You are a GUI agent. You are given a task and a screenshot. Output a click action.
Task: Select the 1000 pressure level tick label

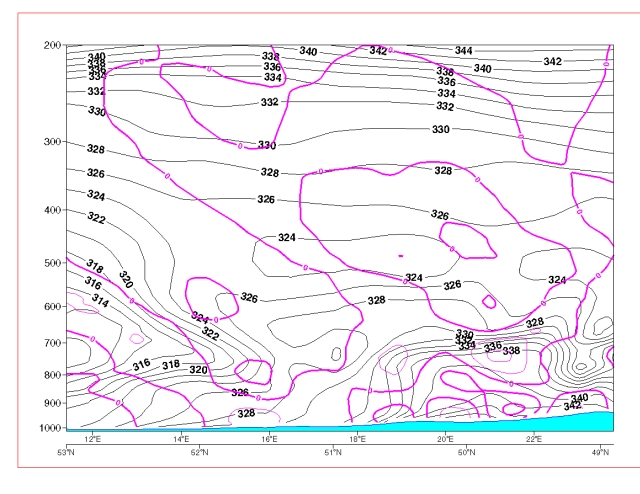(x=50, y=428)
